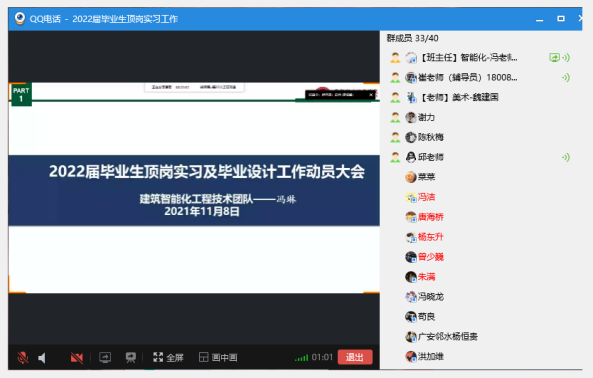Image resolution: width=593 pixels, height=378 pixels.
Task: Click the avatar of 唐海桥
Action: tap(411, 217)
